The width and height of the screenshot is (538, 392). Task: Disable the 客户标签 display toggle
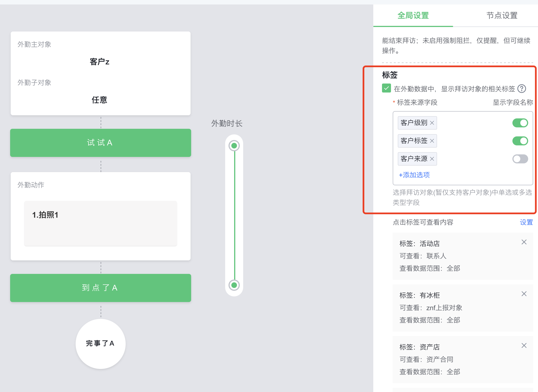[520, 141]
